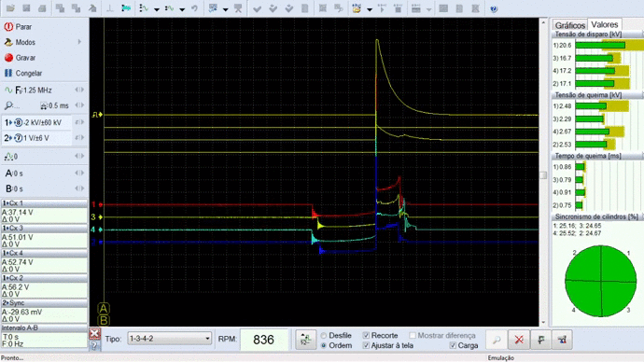The image size is (644, 362).
Task: Click the teal flag marker icon in toolbar
Action: point(126,8)
